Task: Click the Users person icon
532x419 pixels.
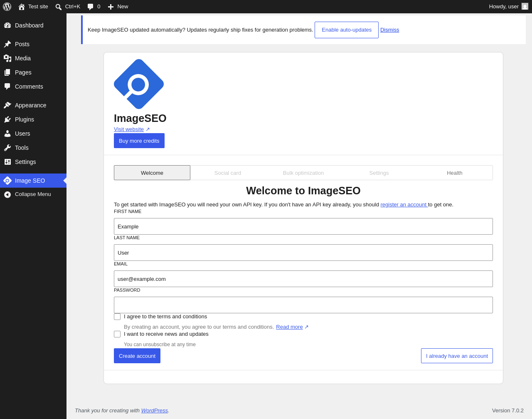Action: 7,134
